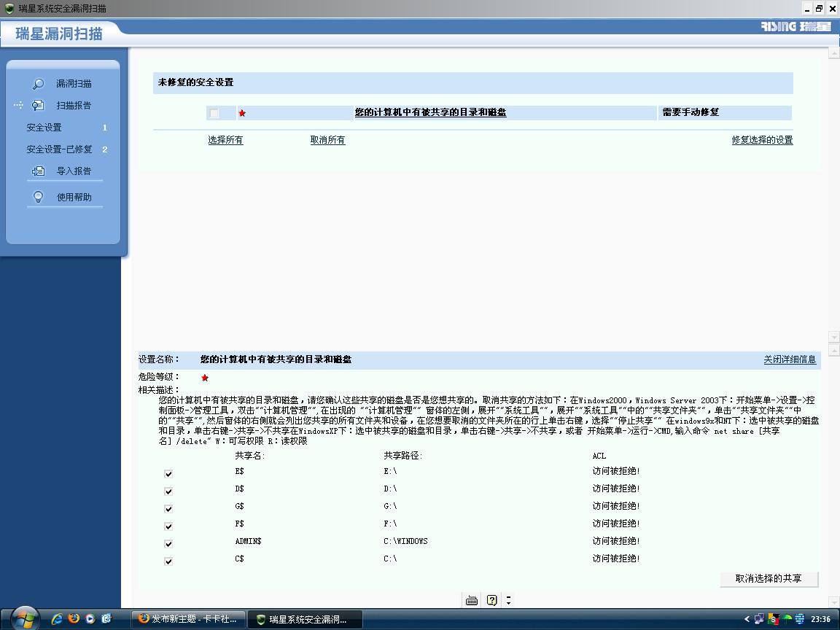Click the fourth quick launch icon after Media Player
Screen dimensions: 840x630
pos(106,619)
